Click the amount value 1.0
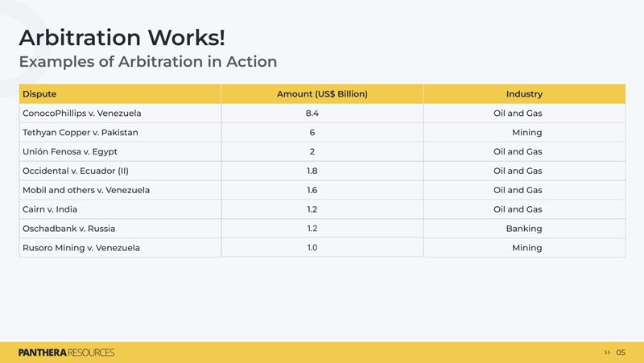Viewport: 644px width, 363px height. 312,248
